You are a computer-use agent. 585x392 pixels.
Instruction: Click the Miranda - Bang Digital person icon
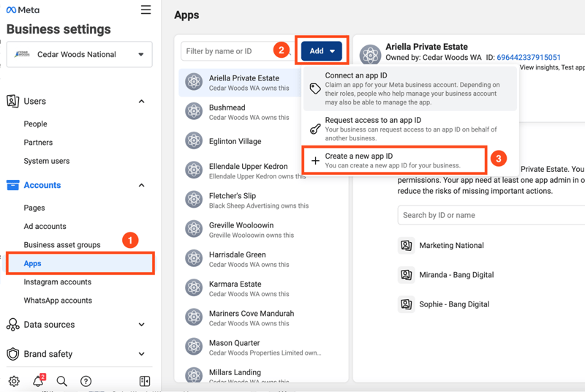tap(407, 275)
